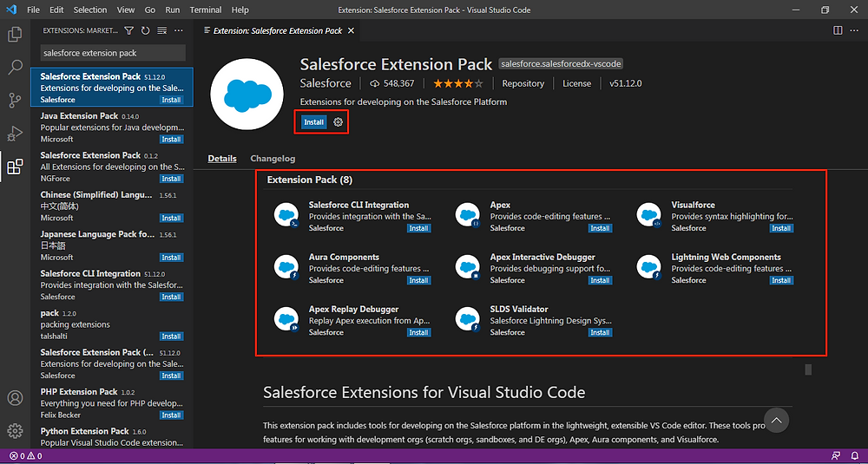Install the Salesforce Extension Pack from header

[314, 122]
